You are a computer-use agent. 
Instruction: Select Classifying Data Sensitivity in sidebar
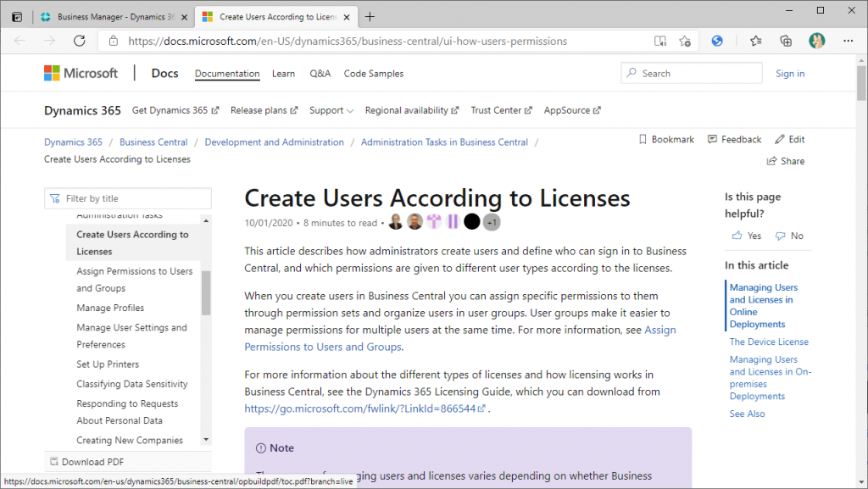pos(131,384)
